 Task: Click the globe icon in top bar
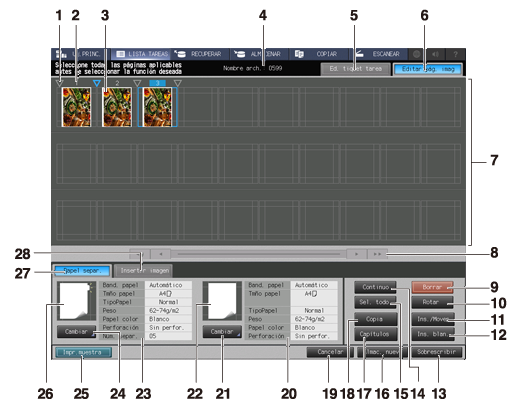click(416, 54)
